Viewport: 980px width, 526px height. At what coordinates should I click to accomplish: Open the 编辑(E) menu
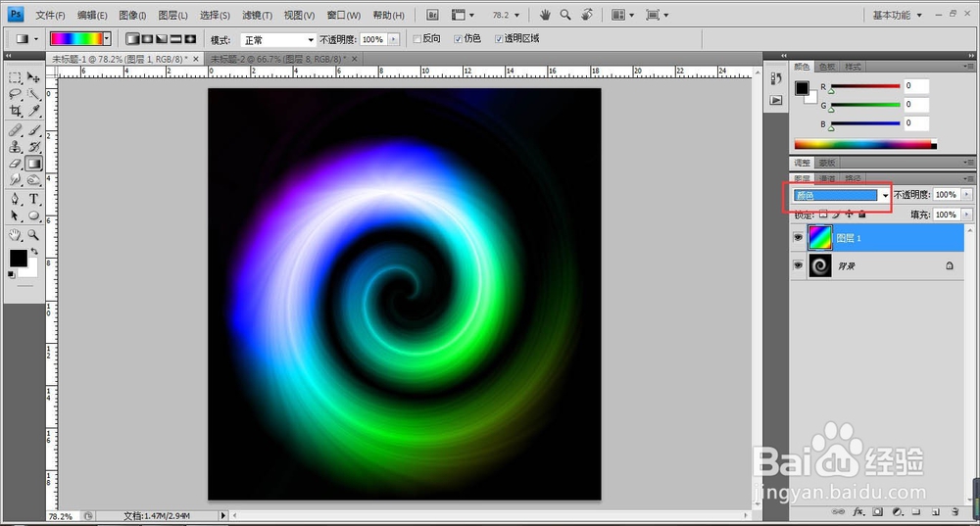point(92,15)
